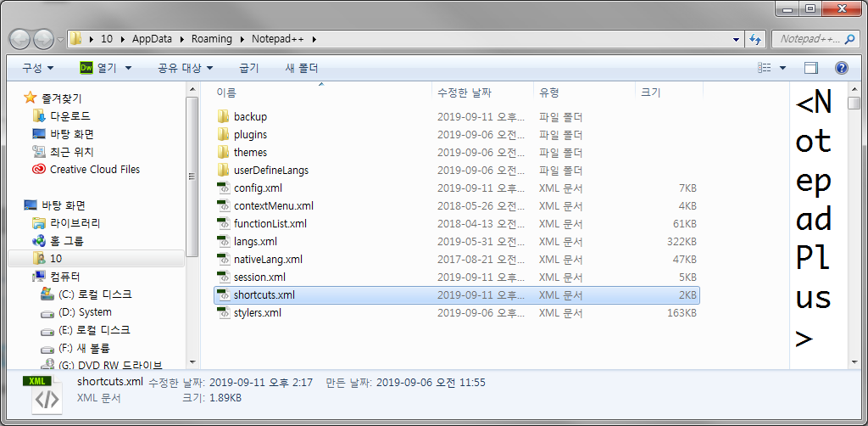This screenshot has height=426, width=868.
Task: Click the date of nativeLang.xml, 2017-08-21
Action: (480, 260)
